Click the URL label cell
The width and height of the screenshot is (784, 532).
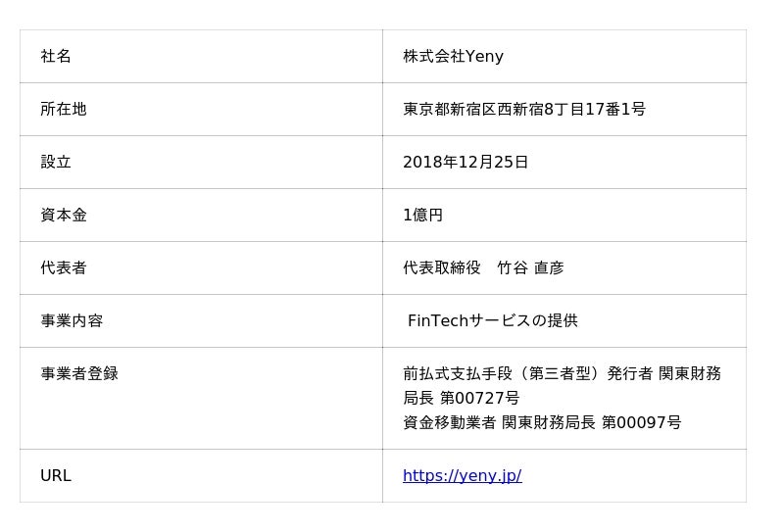click(56, 476)
